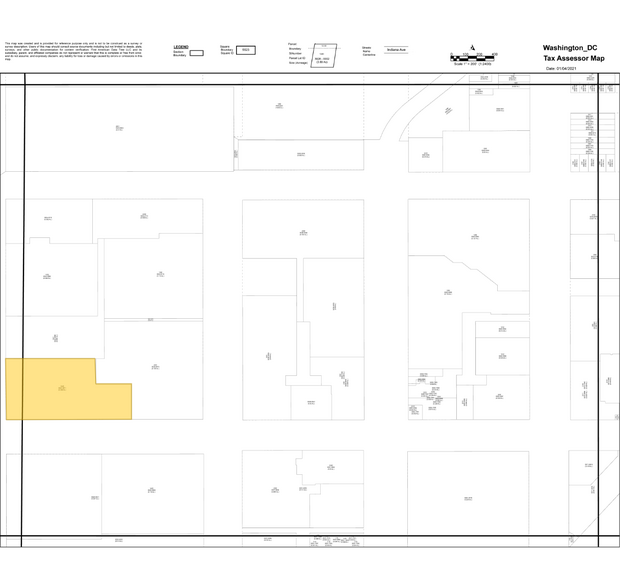Screen dimensions: 620x588
Task: Click the "Indiana Ave" street name sample
Action: tap(396, 50)
